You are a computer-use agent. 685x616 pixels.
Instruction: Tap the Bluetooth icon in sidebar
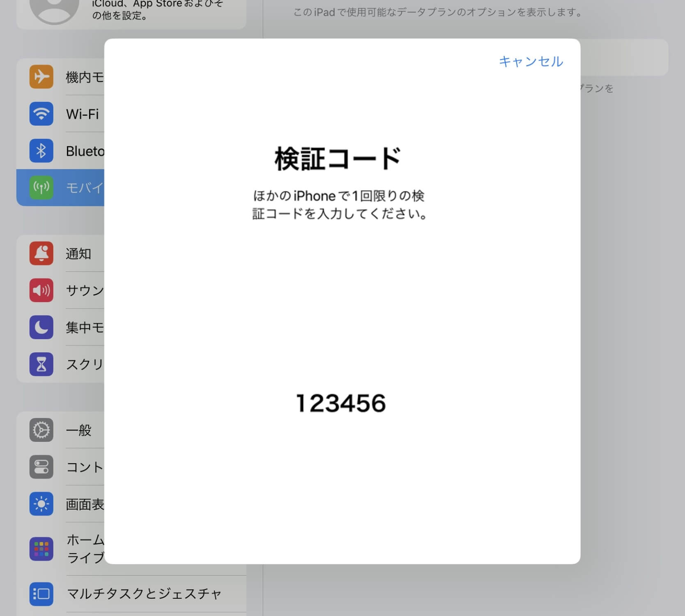pos(41,151)
